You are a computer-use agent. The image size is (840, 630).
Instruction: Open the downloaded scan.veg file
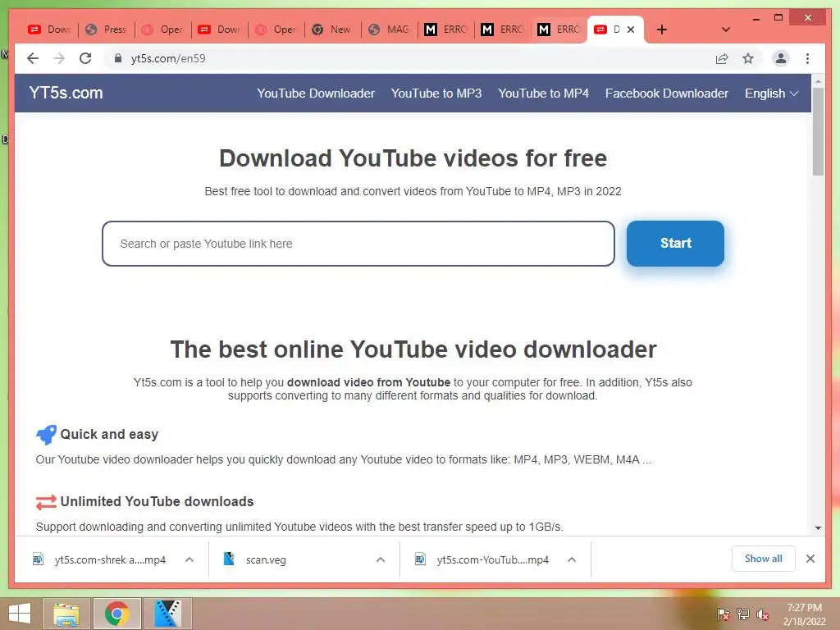tap(255, 559)
